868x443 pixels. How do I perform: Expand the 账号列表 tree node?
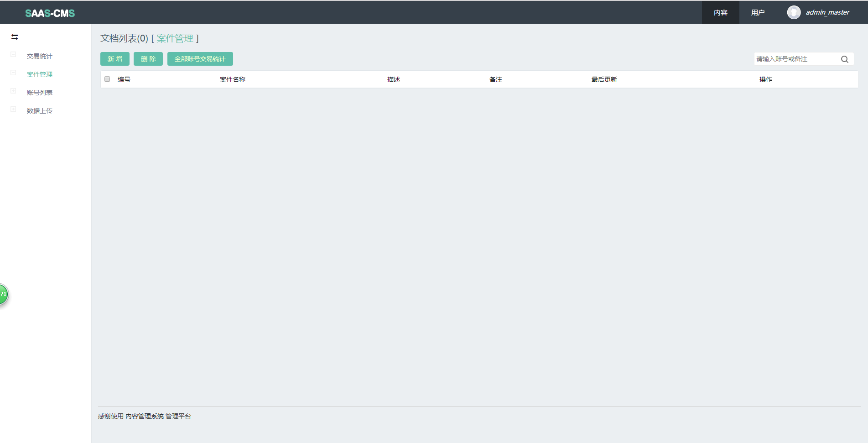click(x=13, y=91)
